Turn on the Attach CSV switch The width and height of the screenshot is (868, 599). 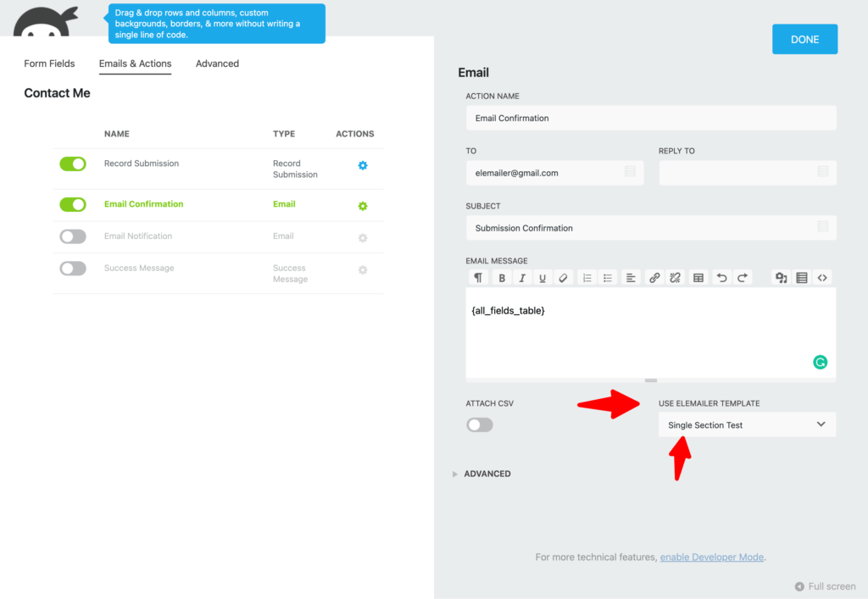click(480, 424)
